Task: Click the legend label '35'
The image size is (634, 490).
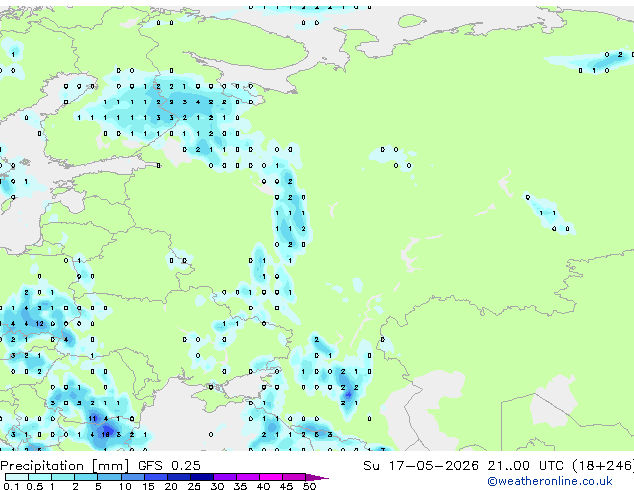Action: [x=240, y=486]
